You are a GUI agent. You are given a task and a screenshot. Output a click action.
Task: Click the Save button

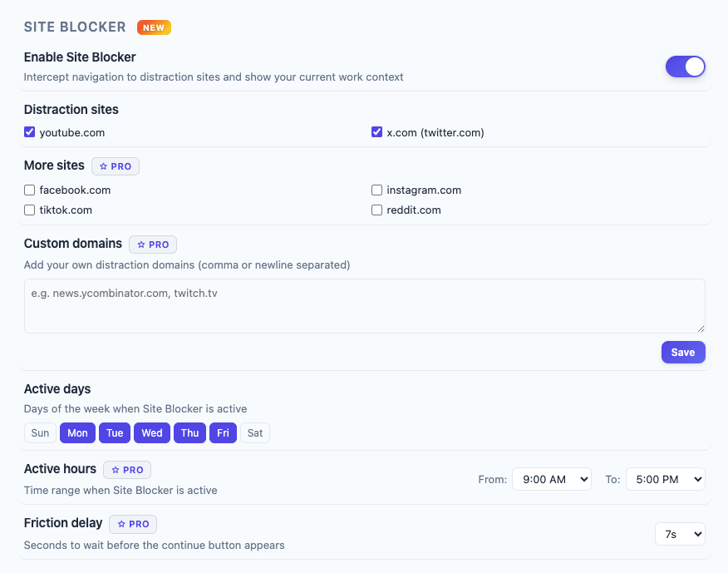click(682, 352)
